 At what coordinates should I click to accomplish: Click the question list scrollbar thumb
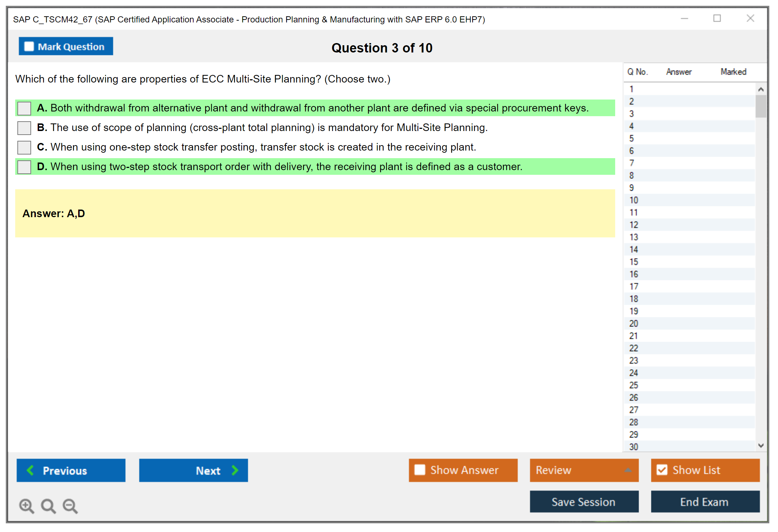(x=761, y=106)
